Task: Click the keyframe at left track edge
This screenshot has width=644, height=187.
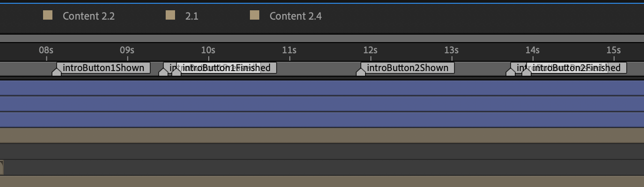Action: coord(1,167)
